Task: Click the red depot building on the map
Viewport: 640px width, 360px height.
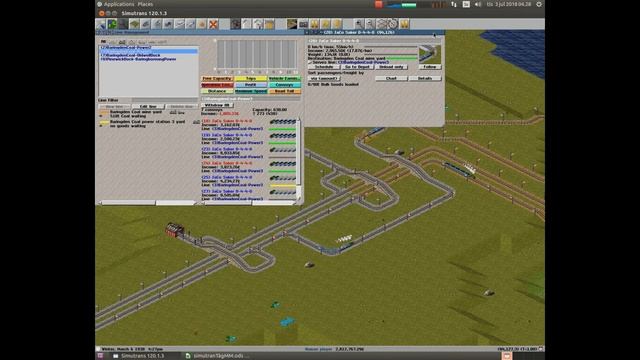Action: (174, 230)
